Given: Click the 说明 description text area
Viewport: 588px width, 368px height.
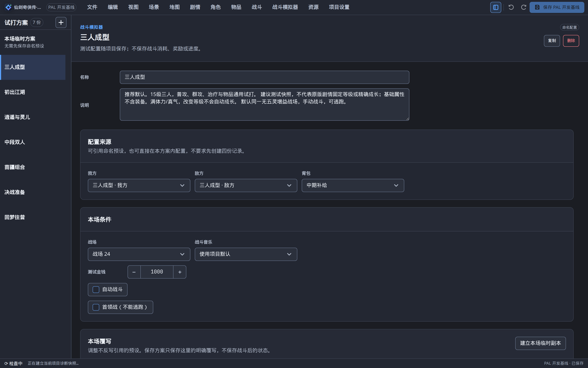Looking at the screenshot, I should [x=265, y=105].
